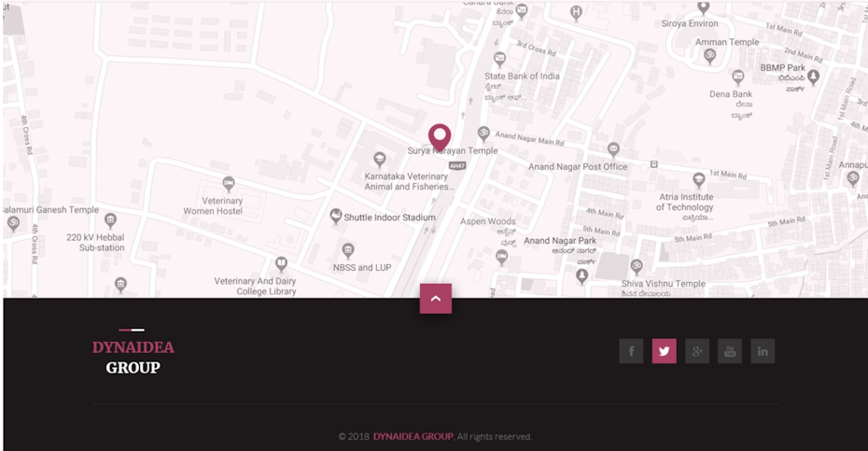Select the Amman Temple marker

click(x=709, y=55)
